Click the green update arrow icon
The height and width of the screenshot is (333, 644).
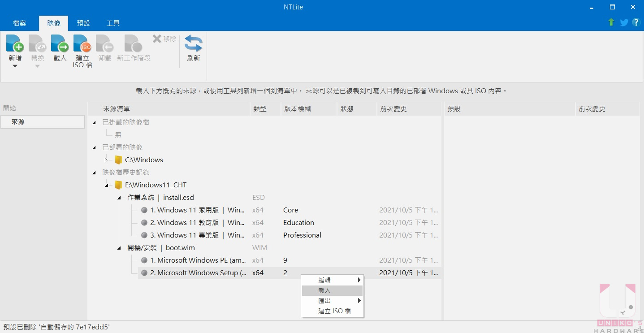pos(611,22)
